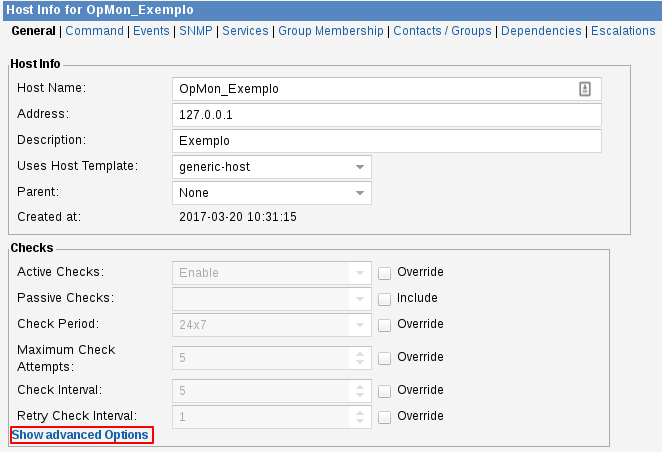Click the Address input field
This screenshot has width=662, height=452.
(386, 115)
